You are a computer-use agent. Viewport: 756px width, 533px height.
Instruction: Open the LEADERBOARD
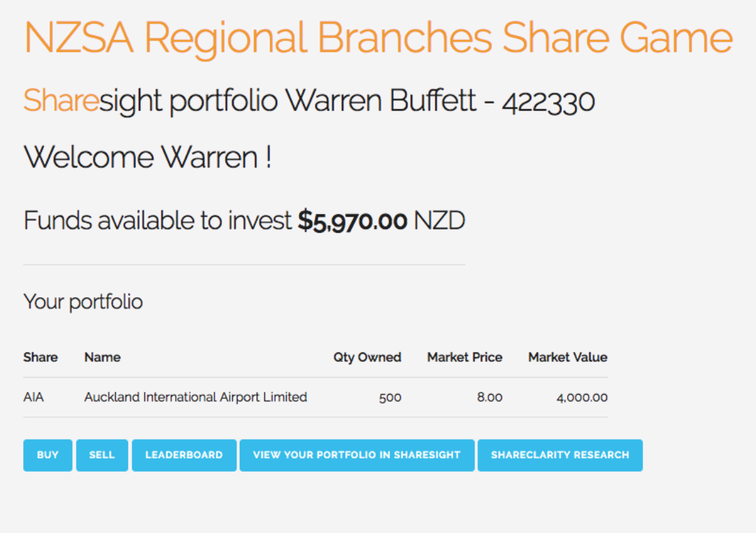[x=184, y=455]
